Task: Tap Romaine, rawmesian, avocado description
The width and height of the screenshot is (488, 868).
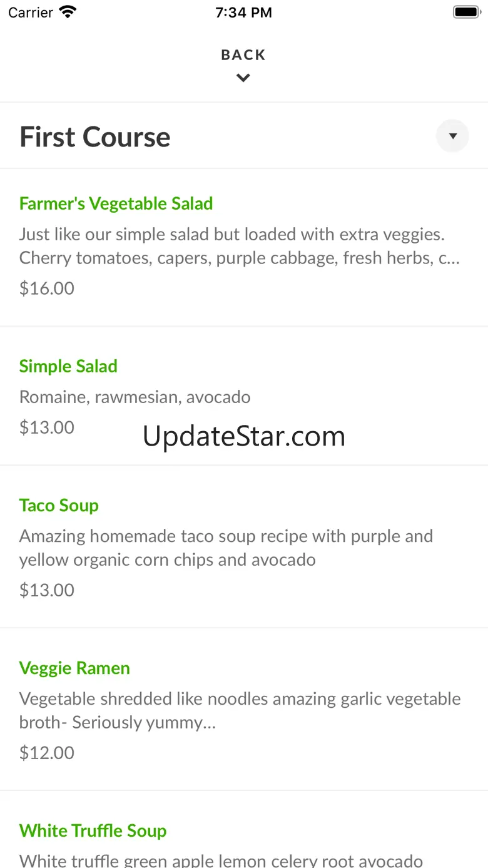Action: (x=135, y=397)
